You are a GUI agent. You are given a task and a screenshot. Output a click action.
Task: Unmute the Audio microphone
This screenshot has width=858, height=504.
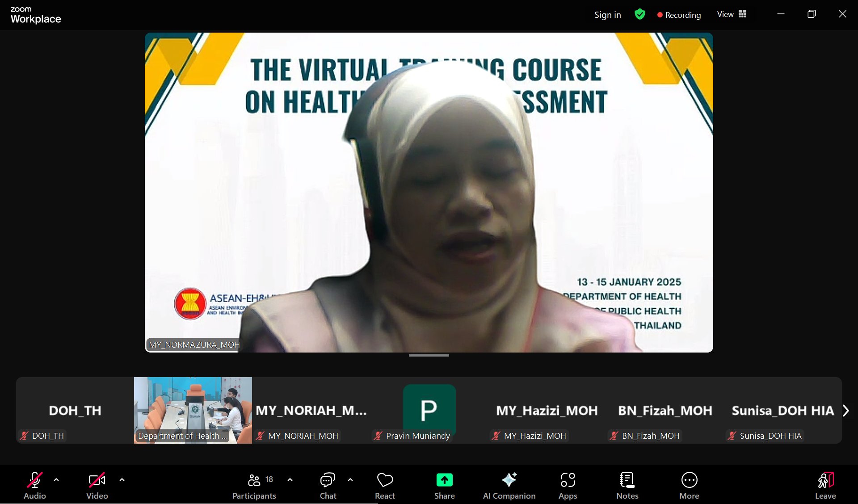tap(35, 480)
